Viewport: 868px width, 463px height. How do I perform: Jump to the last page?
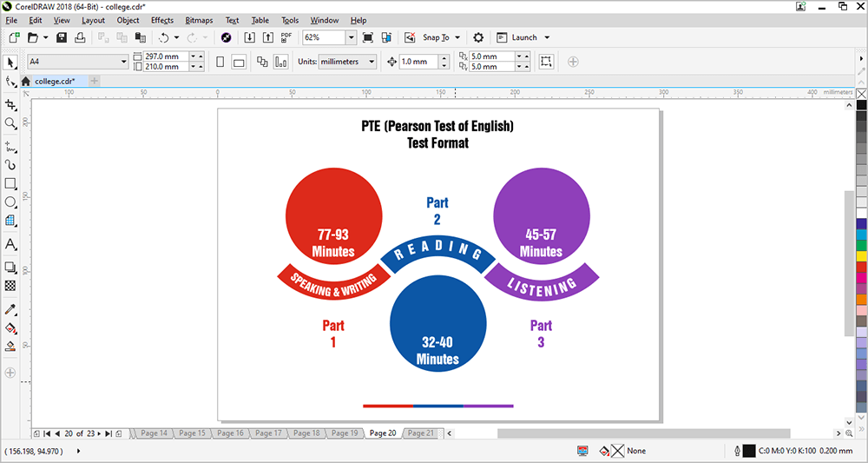coord(108,433)
